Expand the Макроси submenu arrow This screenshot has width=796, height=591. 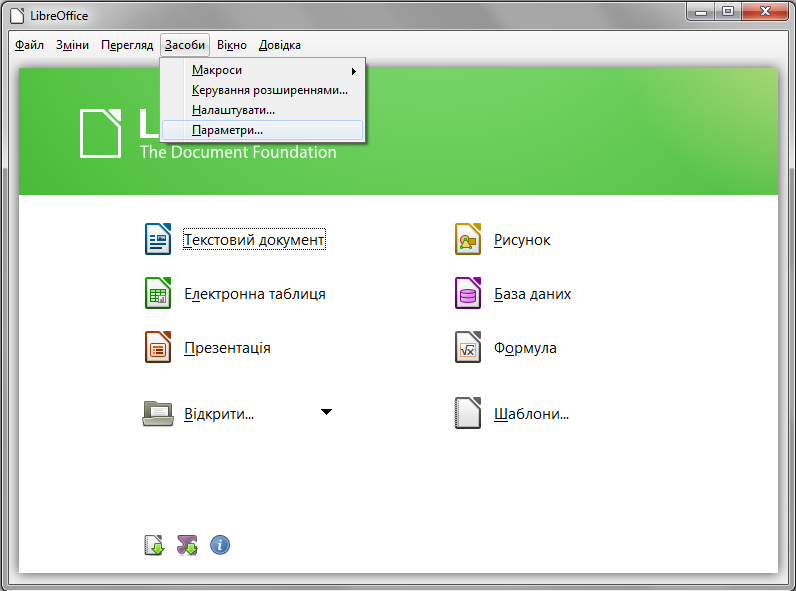[354, 72]
